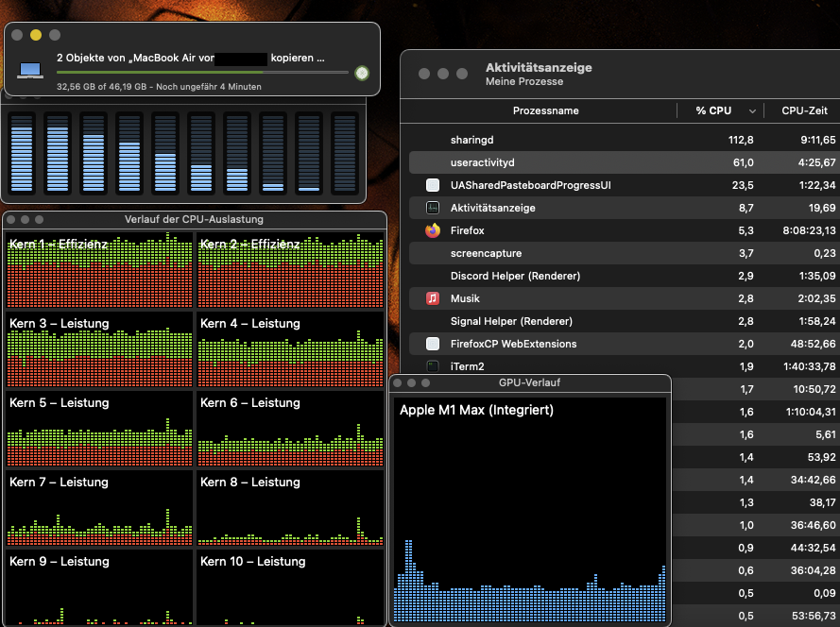Screen dimensions: 840x627
Task: Select the 53:56,73 CPU time row
Action: (756, 616)
